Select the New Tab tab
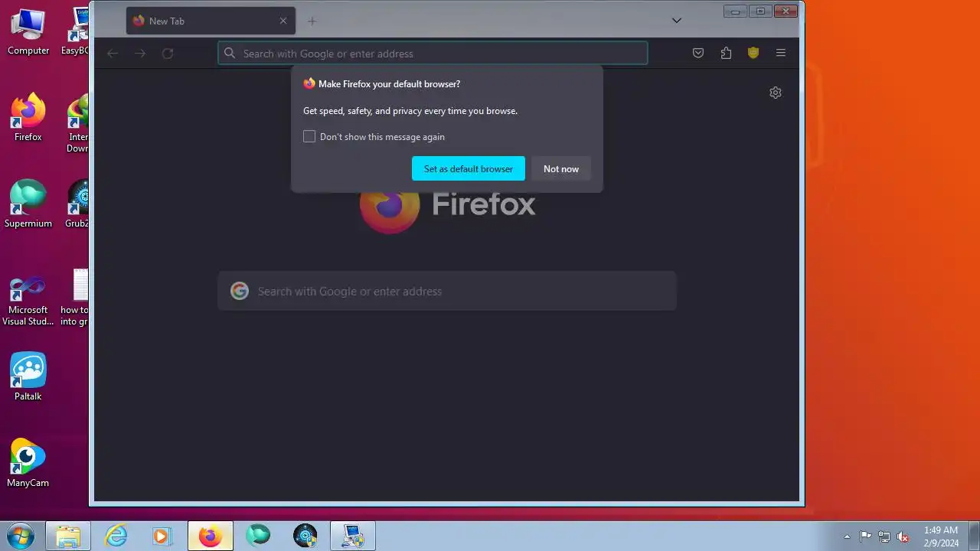 click(211, 21)
